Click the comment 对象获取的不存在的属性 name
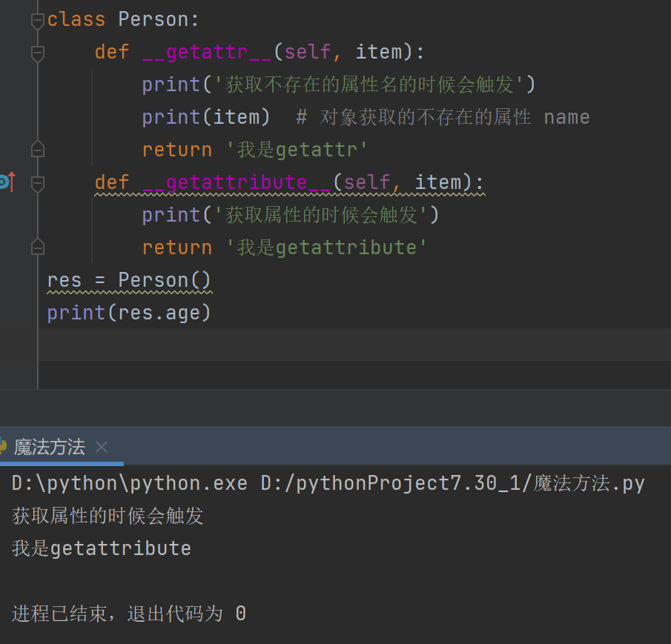 point(443,117)
